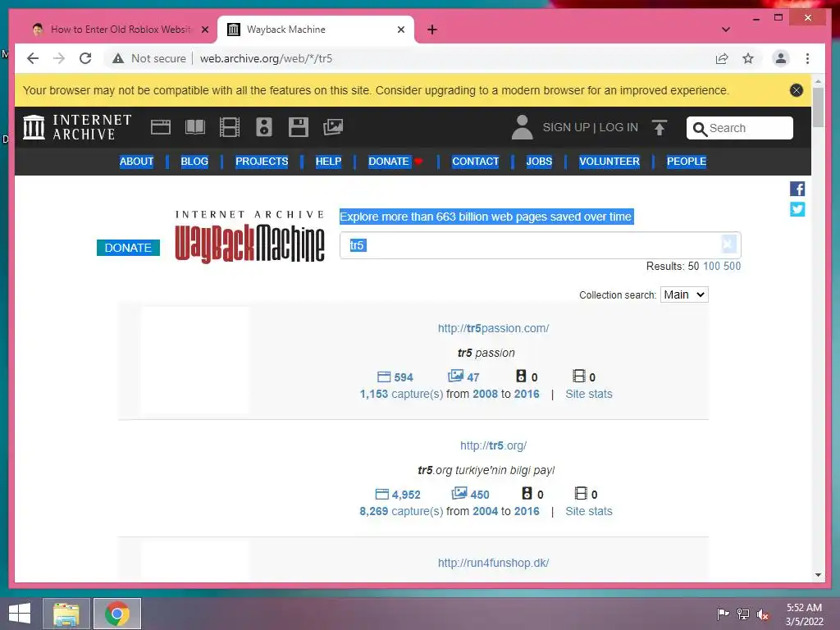Viewport: 840px width, 630px height.
Task: Open the HELP menu link
Action: pyautogui.click(x=328, y=162)
